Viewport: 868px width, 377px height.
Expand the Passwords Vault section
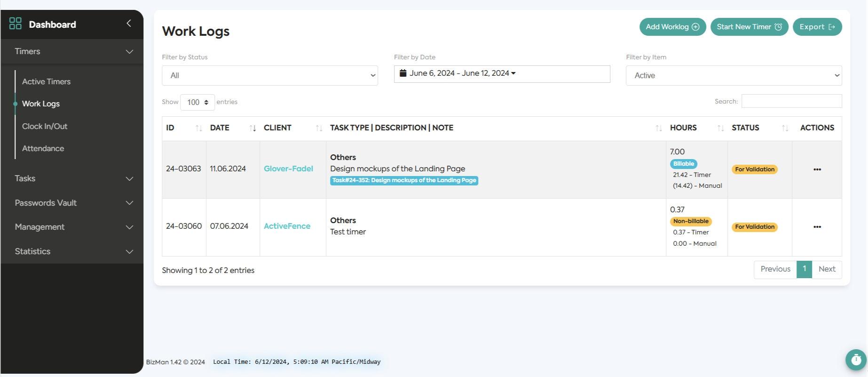(x=72, y=203)
